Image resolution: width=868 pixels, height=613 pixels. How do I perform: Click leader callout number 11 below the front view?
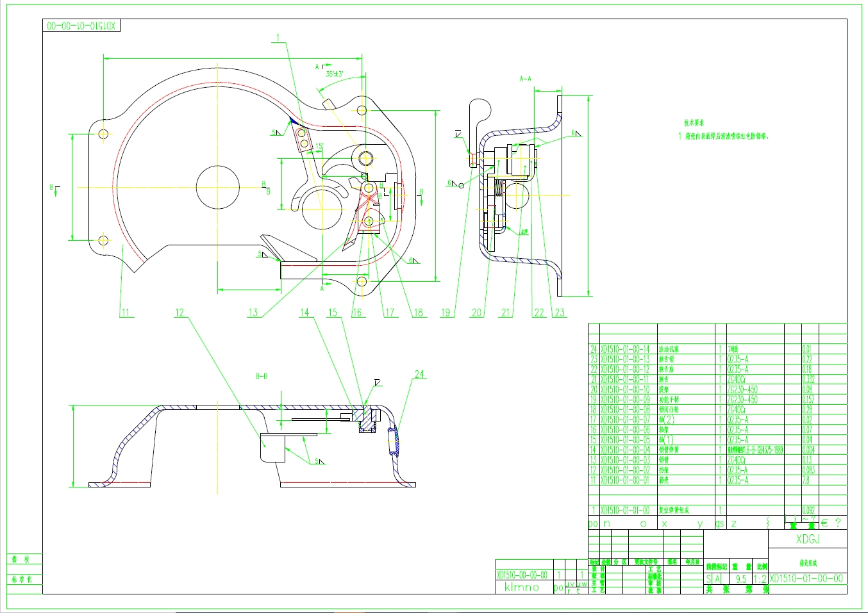[125, 313]
